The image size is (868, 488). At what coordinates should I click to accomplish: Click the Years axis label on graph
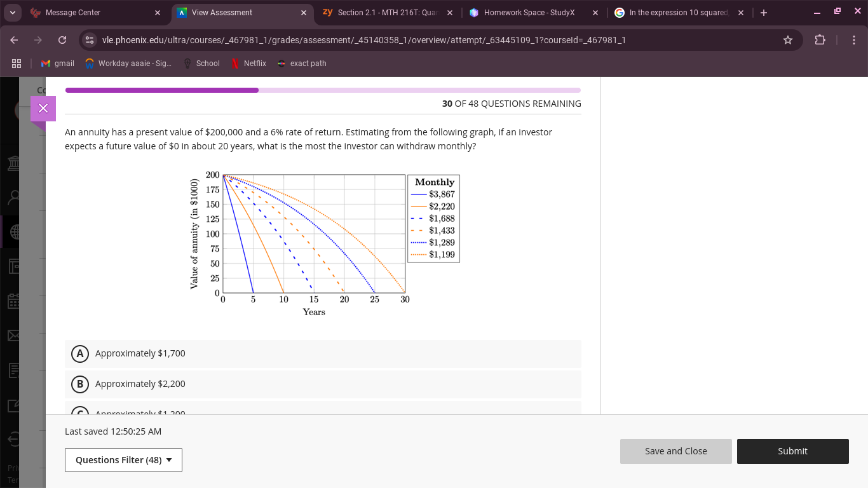314,312
